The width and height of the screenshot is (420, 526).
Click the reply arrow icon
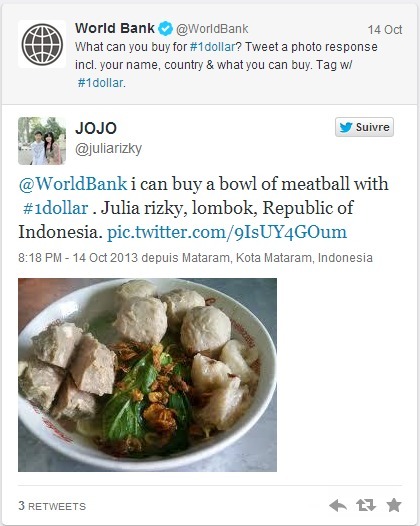338,505
